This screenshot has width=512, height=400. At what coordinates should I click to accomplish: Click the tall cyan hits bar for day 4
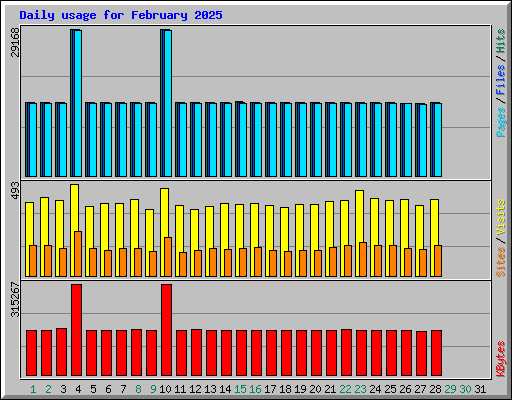78,103
